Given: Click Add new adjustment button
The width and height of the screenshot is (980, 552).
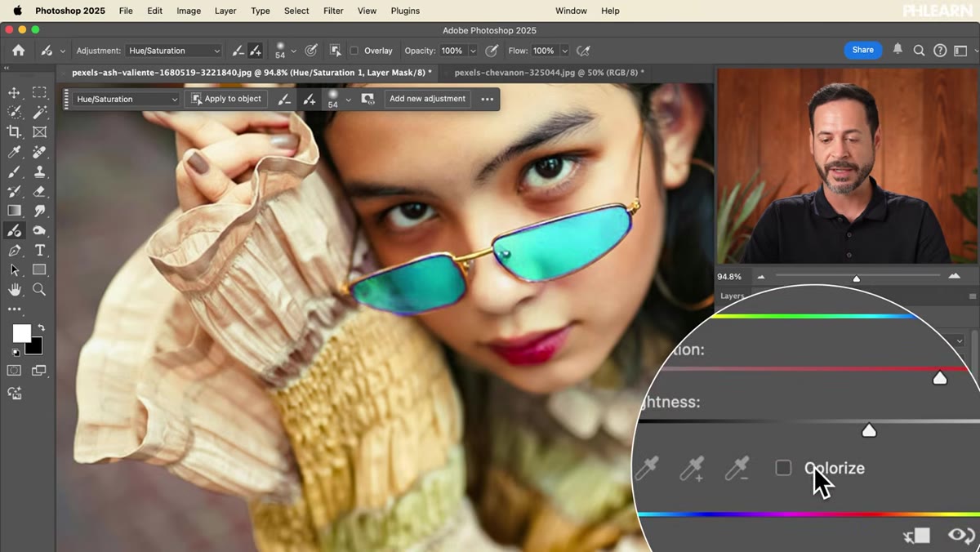Looking at the screenshot, I should point(427,99).
